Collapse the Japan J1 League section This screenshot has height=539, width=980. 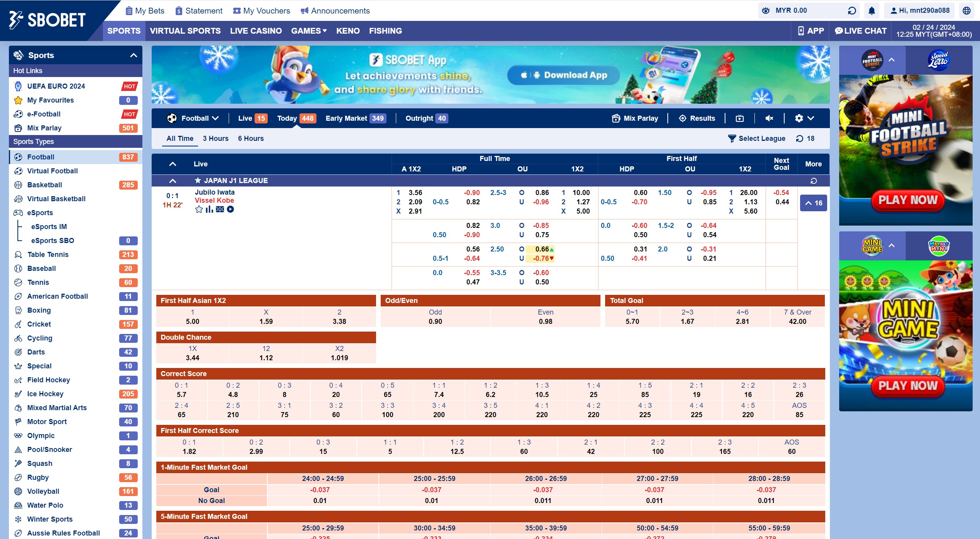[x=173, y=181]
